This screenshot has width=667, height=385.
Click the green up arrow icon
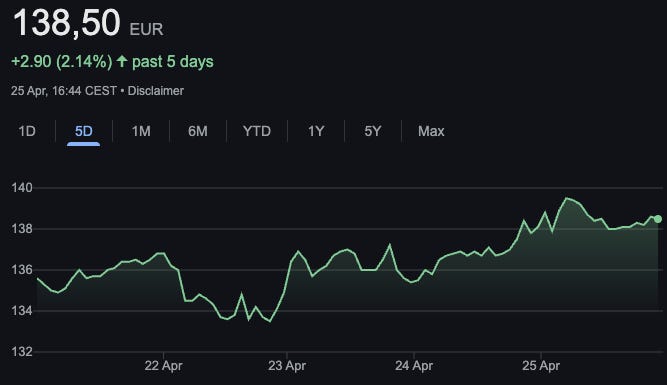122,61
